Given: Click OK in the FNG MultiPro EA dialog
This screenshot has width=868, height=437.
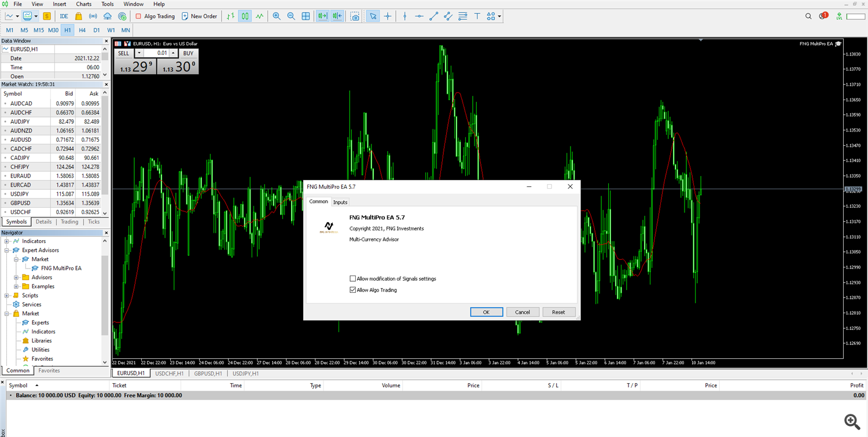Looking at the screenshot, I should pyautogui.click(x=486, y=312).
